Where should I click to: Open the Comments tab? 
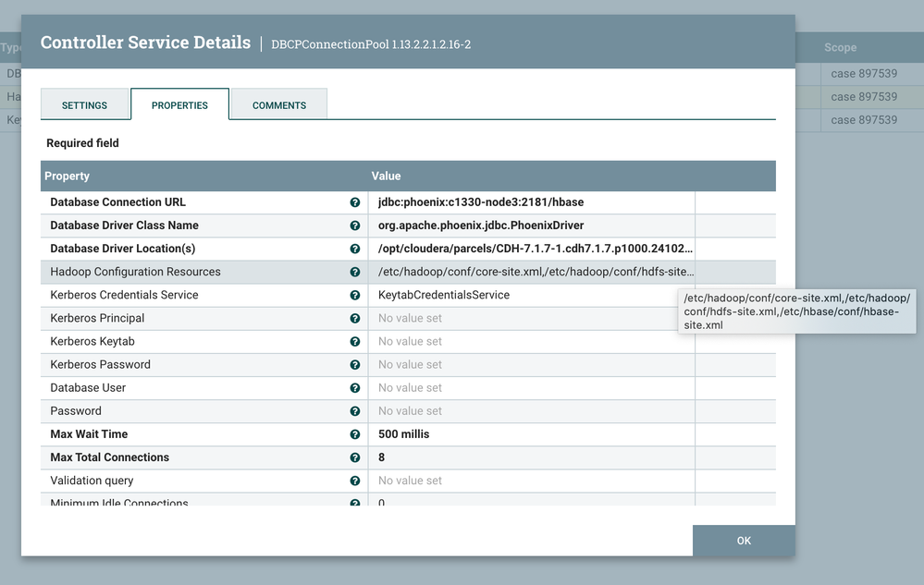point(278,105)
